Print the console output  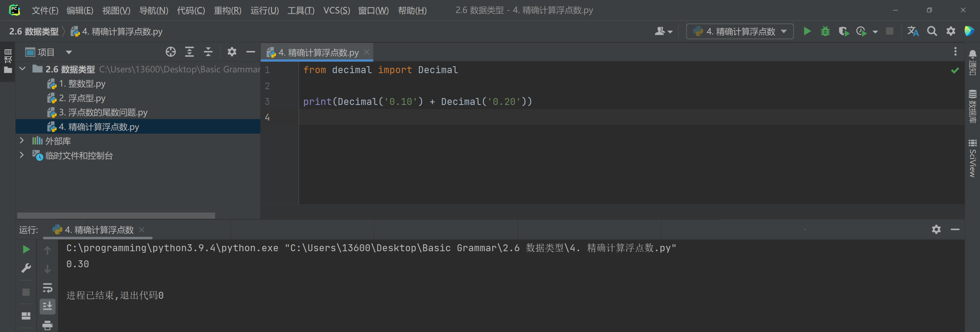point(47,325)
